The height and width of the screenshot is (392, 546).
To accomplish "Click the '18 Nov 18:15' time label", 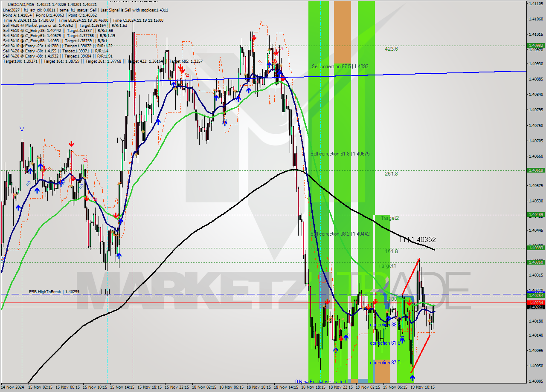I will (313, 387).
